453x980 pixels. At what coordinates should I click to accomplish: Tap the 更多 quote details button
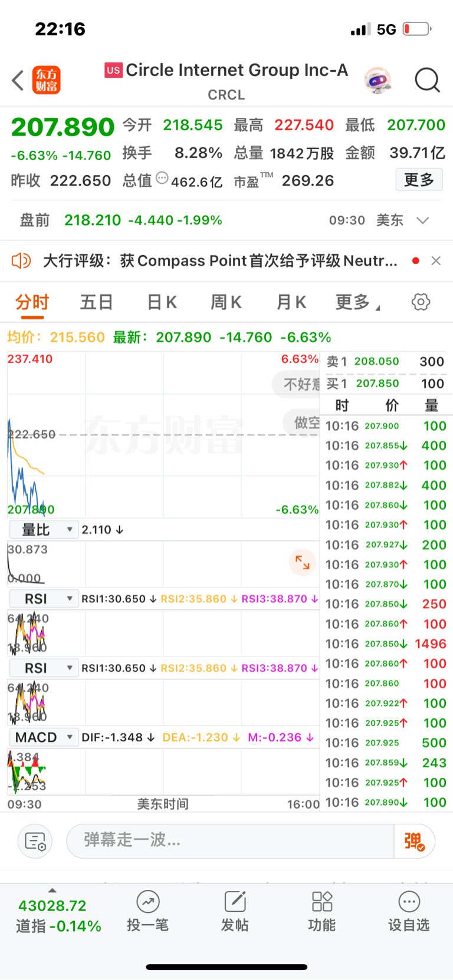point(419,180)
